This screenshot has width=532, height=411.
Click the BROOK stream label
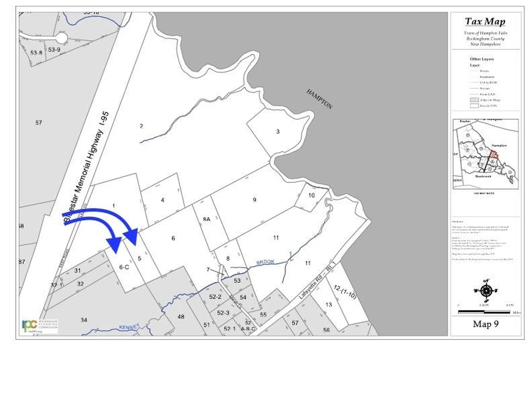point(265,262)
